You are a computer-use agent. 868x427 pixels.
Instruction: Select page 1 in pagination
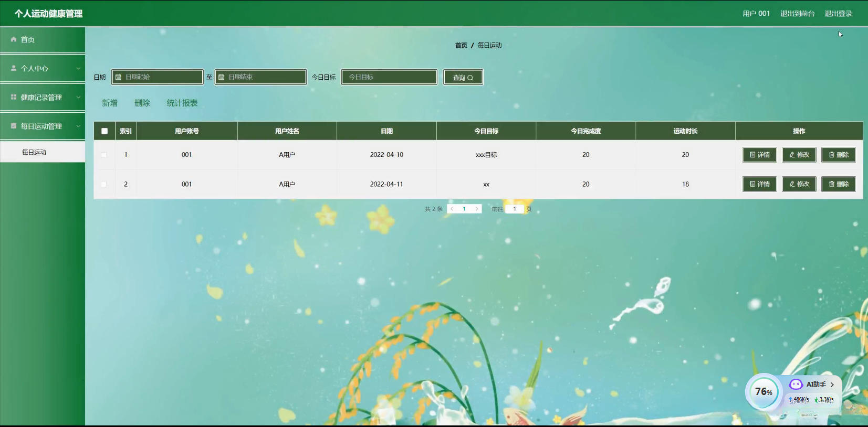(464, 209)
